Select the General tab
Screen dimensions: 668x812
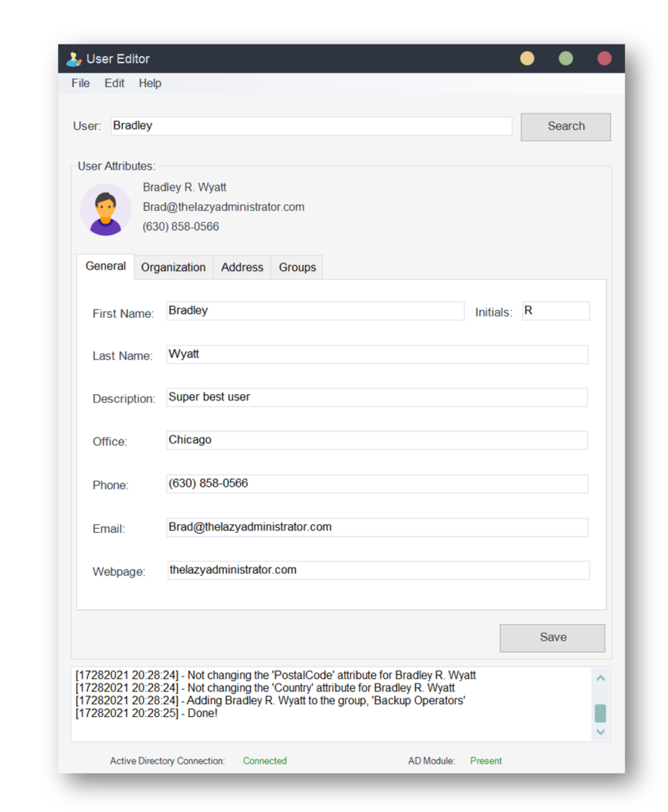coord(106,266)
